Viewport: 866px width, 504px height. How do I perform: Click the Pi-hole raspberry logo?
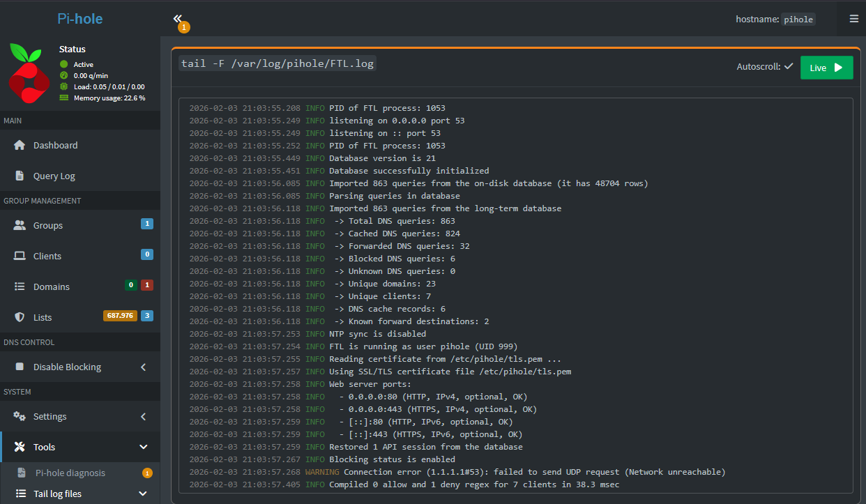[x=29, y=72]
